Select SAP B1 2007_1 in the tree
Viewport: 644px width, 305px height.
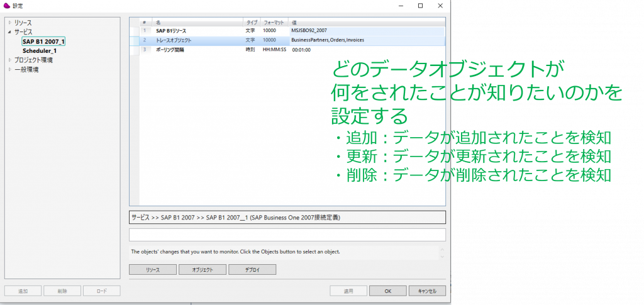pos(43,41)
